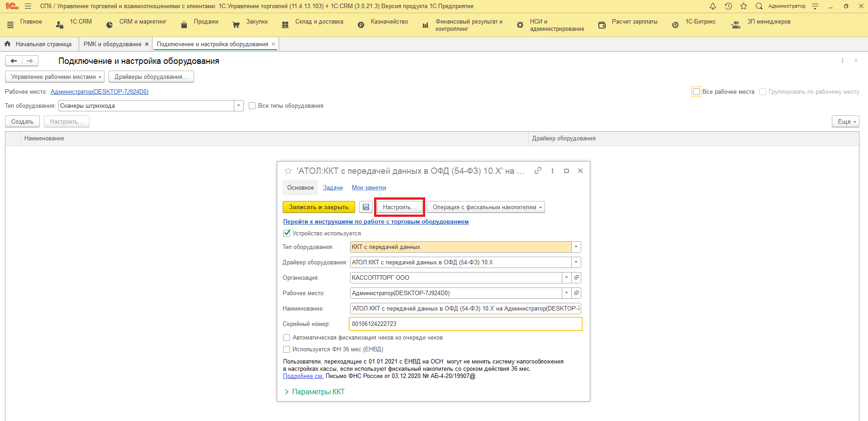Click the 'Серийный номер' input field

(465, 324)
